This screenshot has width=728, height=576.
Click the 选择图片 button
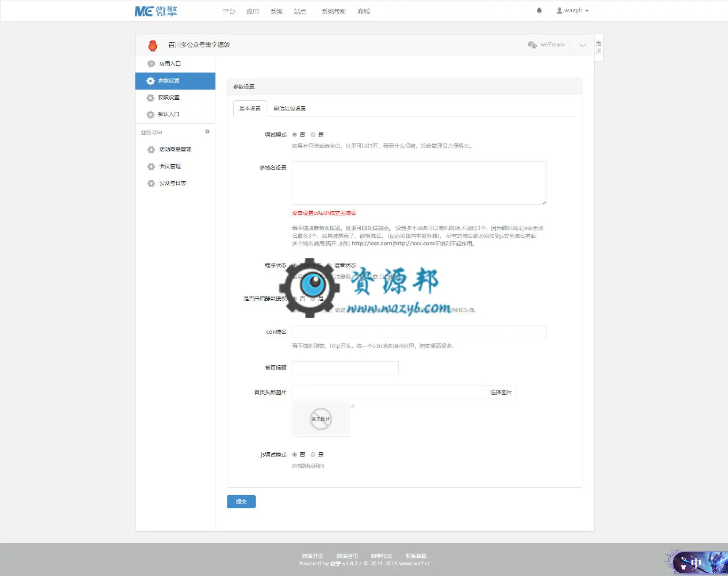(501, 393)
